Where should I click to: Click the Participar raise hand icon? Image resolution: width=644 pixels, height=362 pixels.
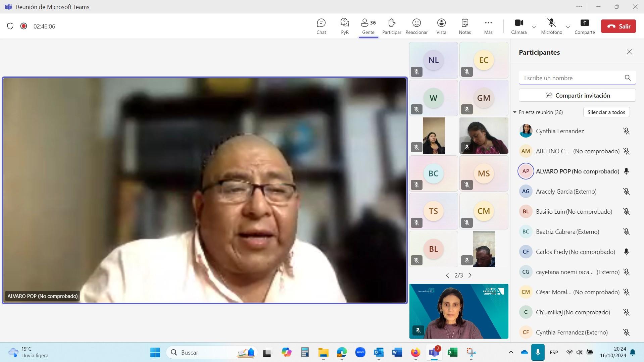click(392, 26)
